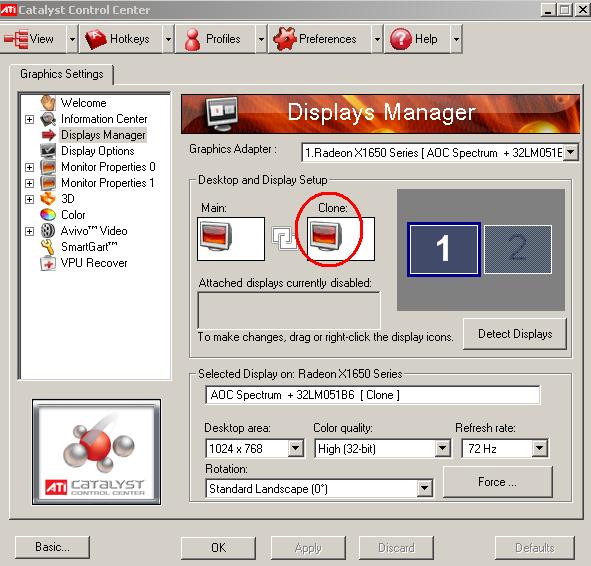Viewport: 591px width, 566px height.
Task: Open the Refresh rate dropdown
Action: [540, 448]
